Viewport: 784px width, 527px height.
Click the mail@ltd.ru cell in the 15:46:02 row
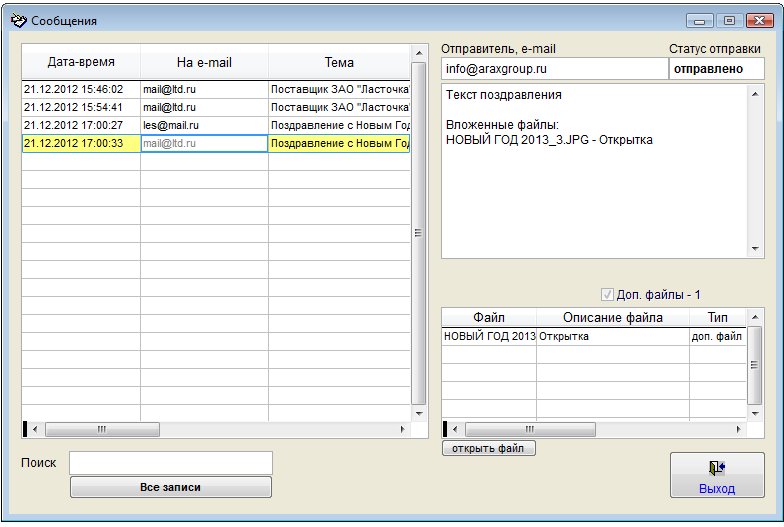coord(204,90)
